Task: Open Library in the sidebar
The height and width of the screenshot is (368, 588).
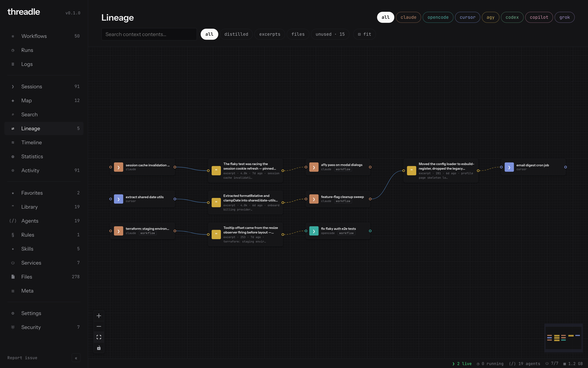Action: [x=44, y=207]
